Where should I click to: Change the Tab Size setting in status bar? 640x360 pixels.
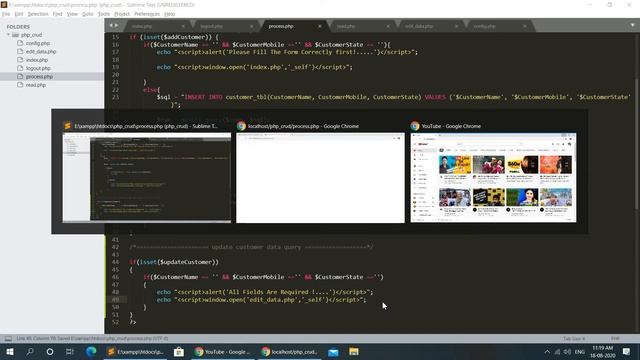[x=574, y=338]
